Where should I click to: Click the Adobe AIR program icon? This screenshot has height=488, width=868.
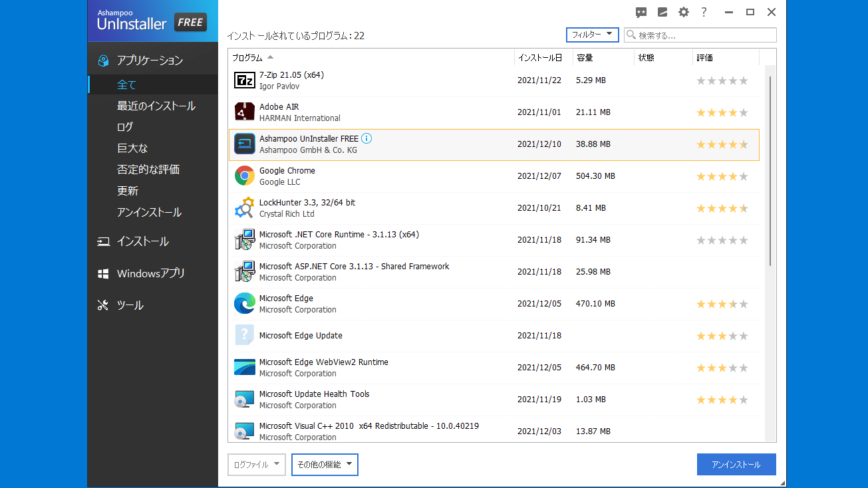(245, 112)
